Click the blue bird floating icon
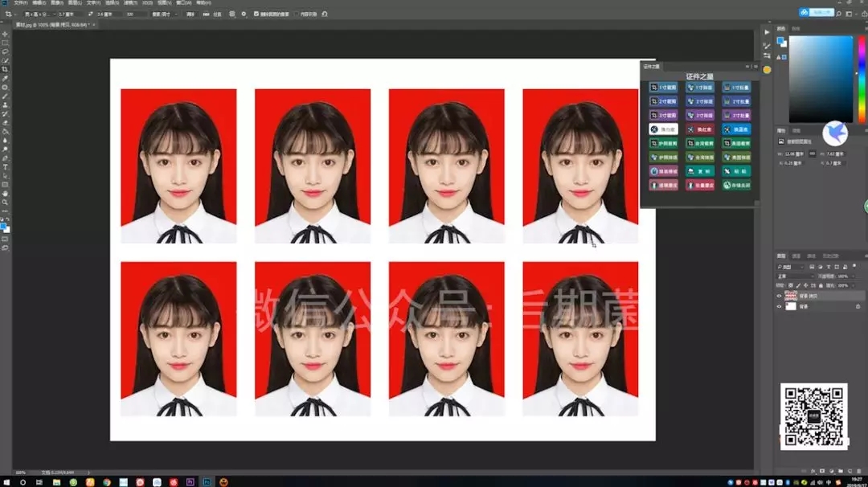The image size is (868, 487). pyautogui.click(x=835, y=133)
